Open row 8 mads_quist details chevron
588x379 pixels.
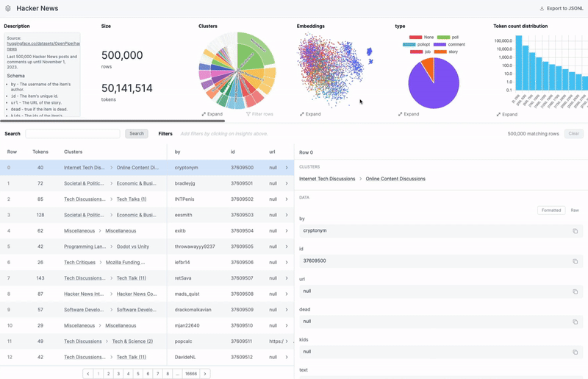(x=287, y=294)
